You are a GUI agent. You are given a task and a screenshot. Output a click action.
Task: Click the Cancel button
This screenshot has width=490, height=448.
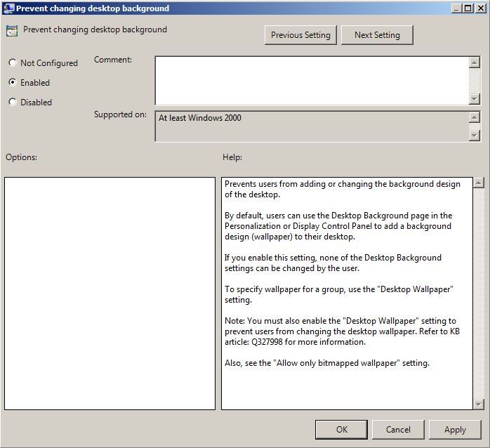tap(398, 430)
